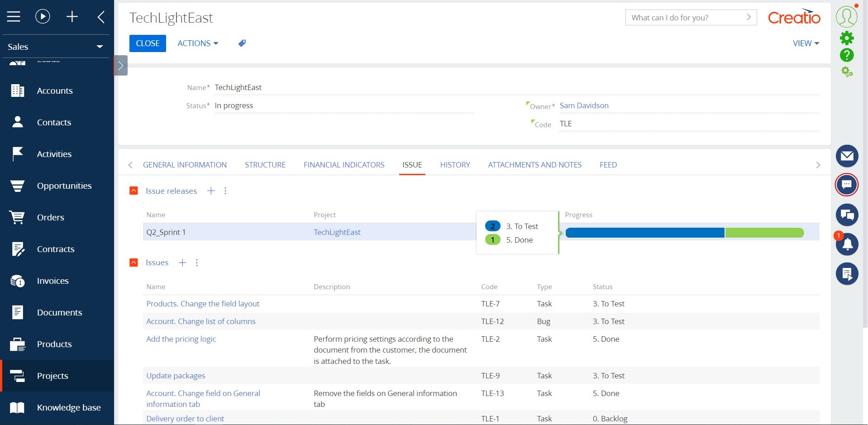Select the Accounts section in the sidebar
Screen dimensions: 868x425
tap(55, 91)
